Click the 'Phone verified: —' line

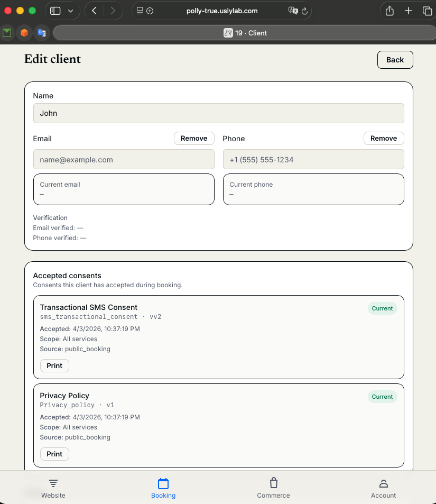[x=60, y=238]
